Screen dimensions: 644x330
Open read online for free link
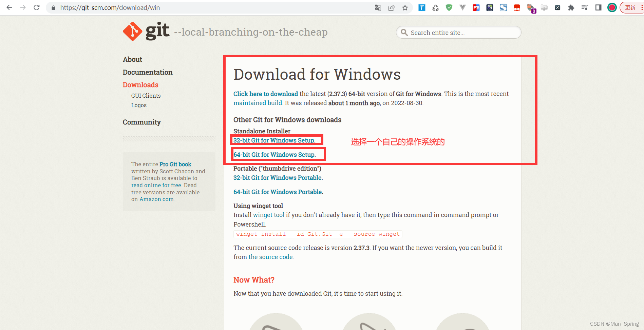point(156,185)
